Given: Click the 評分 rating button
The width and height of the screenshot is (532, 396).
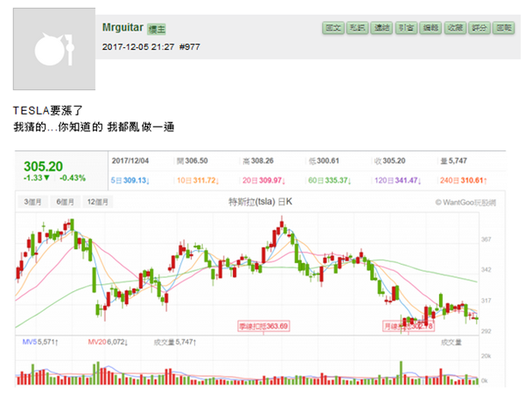Looking at the screenshot, I should point(479,28).
